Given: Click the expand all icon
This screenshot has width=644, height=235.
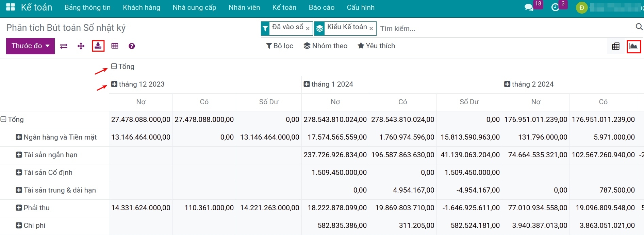Looking at the screenshot, I should (81, 46).
